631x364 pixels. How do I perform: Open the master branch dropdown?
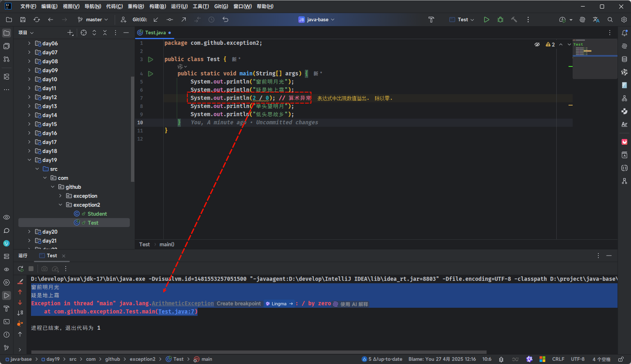pyautogui.click(x=93, y=20)
